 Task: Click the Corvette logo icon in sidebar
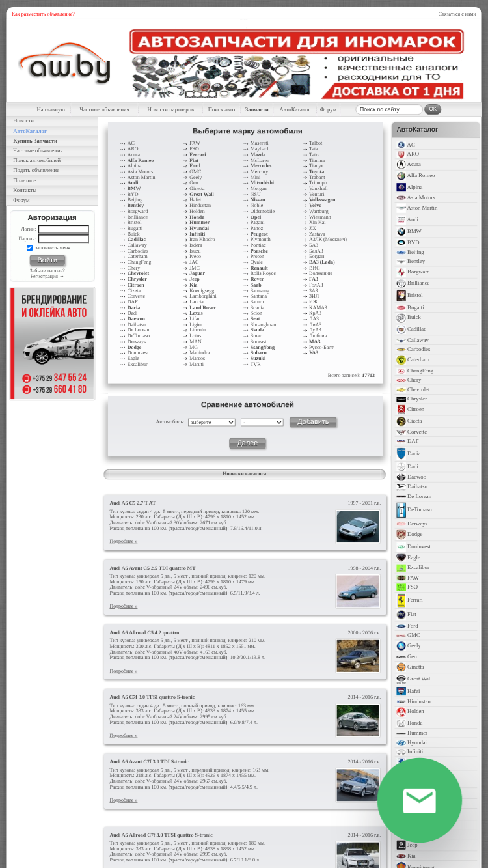(401, 432)
